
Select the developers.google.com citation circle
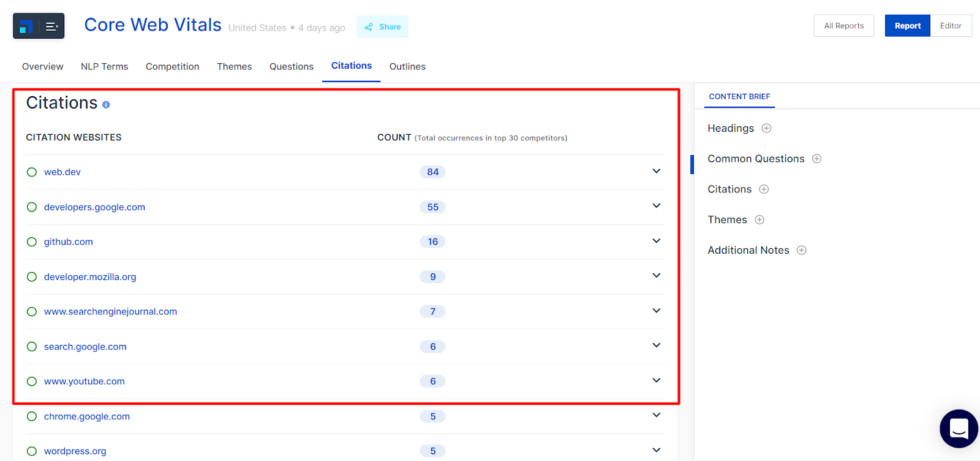[32, 207]
